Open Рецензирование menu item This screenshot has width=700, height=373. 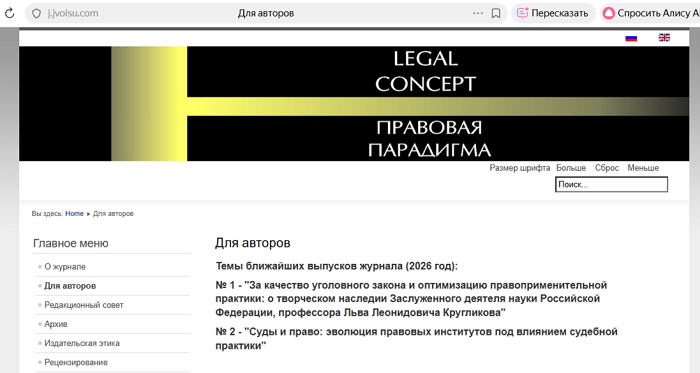coord(76,363)
